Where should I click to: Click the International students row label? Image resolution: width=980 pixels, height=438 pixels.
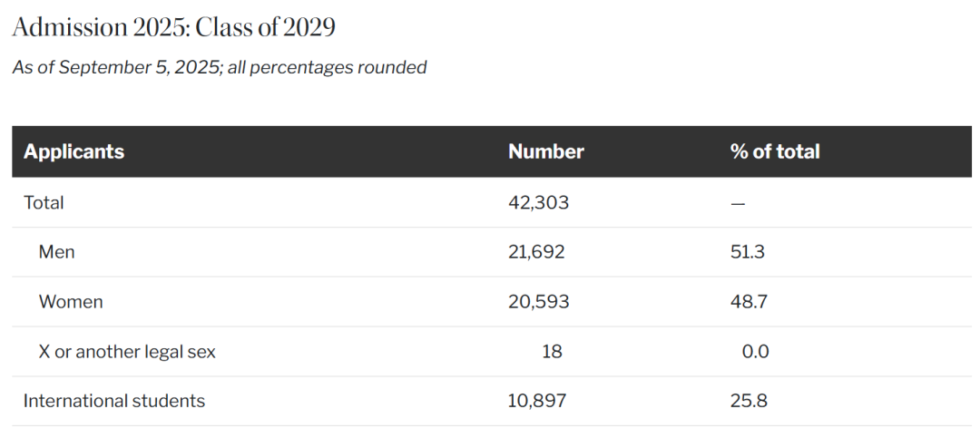pyautogui.click(x=114, y=401)
